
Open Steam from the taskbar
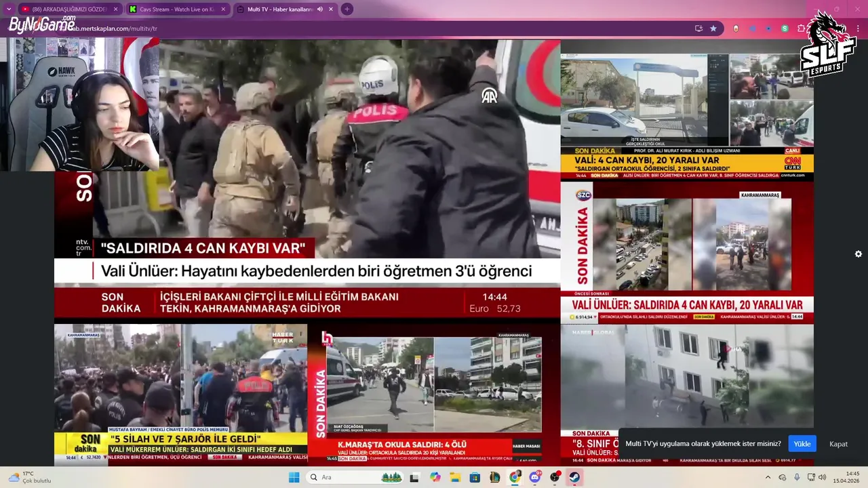(575, 477)
